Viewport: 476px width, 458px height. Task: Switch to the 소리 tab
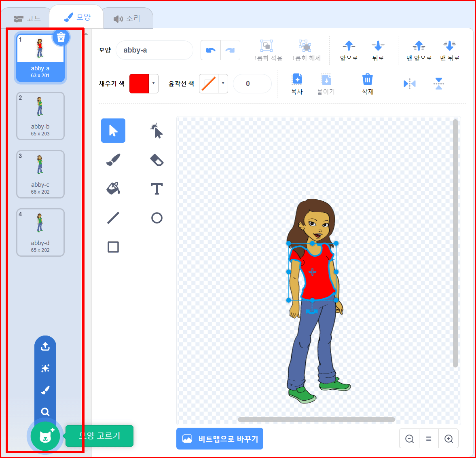(127, 19)
